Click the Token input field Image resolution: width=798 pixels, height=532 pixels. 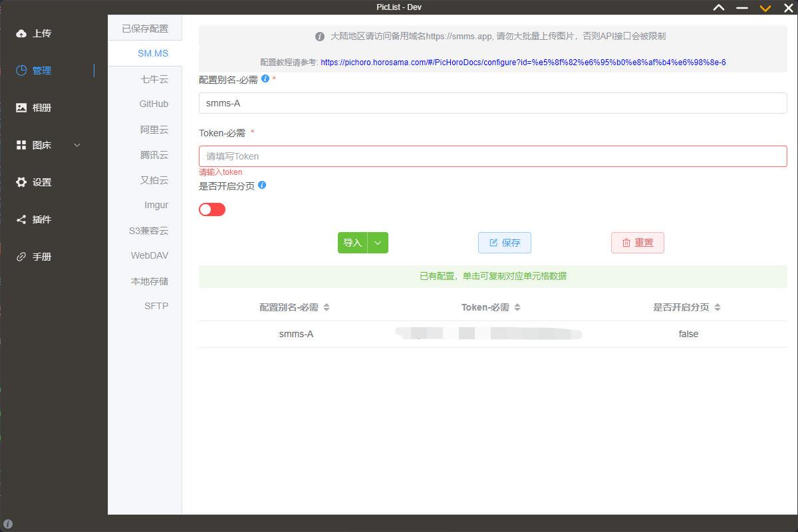(x=492, y=156)
